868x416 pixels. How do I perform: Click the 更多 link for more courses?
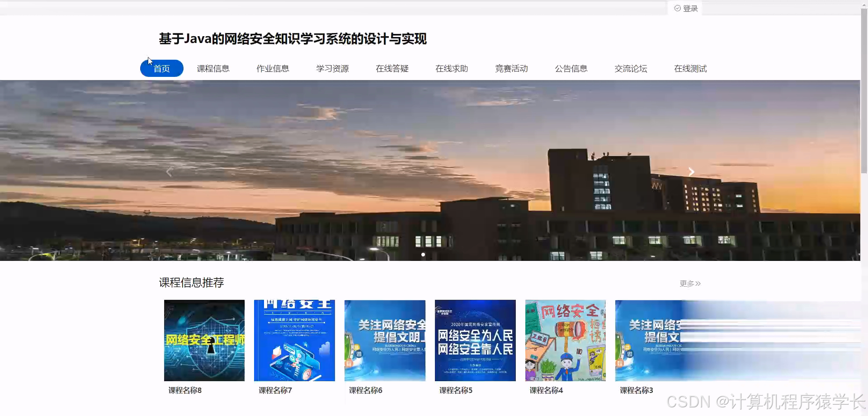pos(688,283)
